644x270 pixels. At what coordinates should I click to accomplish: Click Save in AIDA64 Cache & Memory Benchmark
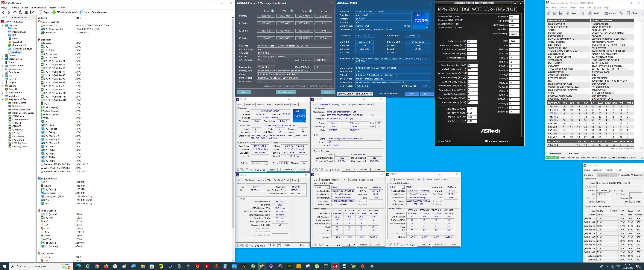tap(244, 92)
